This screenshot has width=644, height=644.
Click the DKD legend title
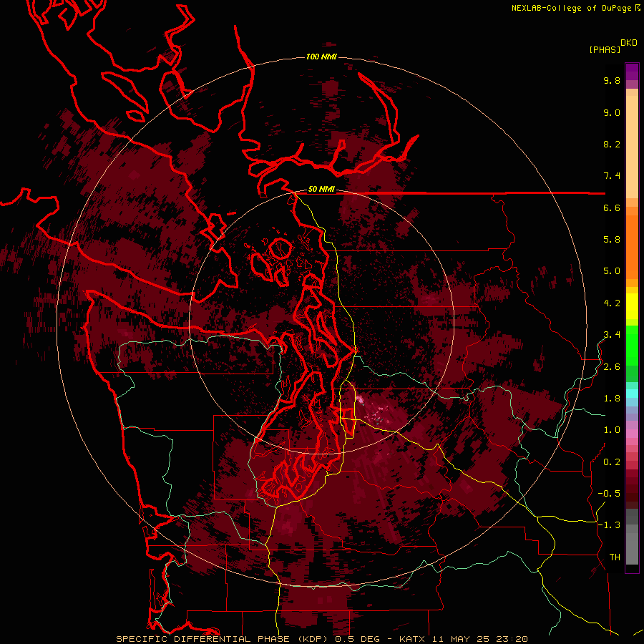click(x=629, y=43)
